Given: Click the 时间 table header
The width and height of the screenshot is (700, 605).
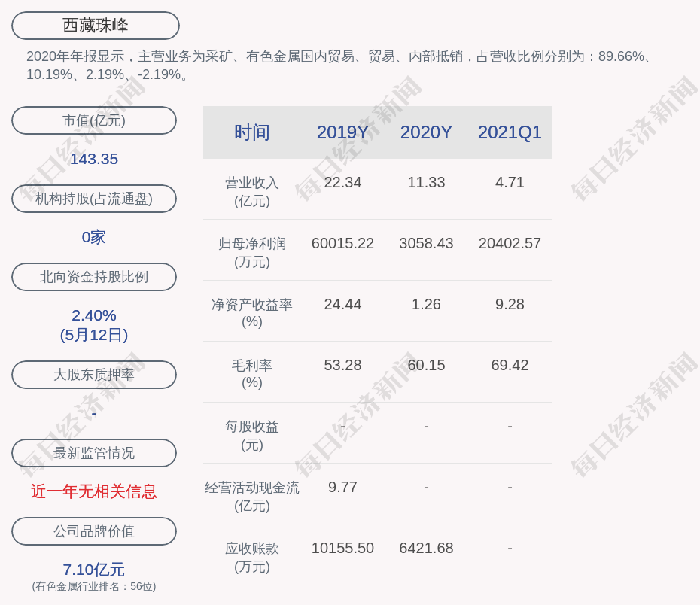Looking at the screenshot, I should point(252,132).
